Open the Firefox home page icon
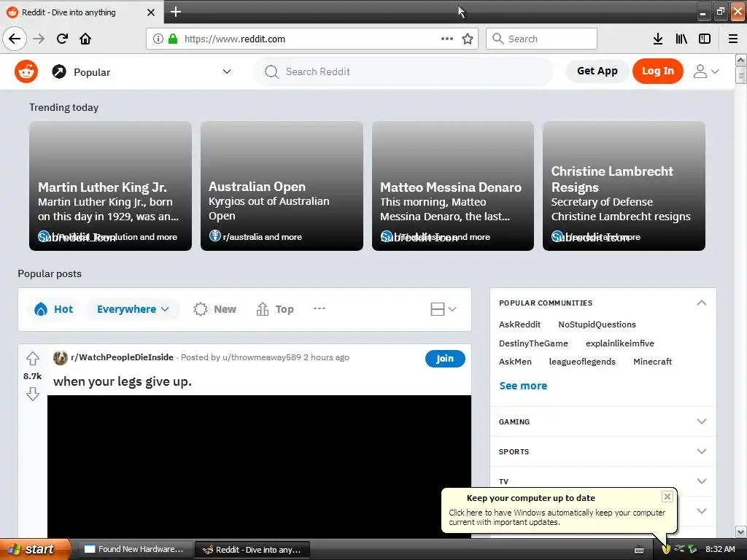 [85, 39]
